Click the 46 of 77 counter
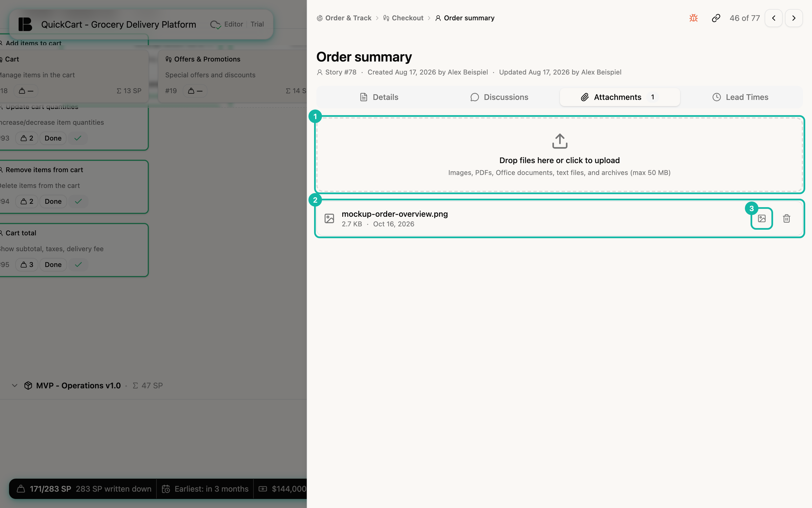The image size is (812, 508). [x=745, y=18]
